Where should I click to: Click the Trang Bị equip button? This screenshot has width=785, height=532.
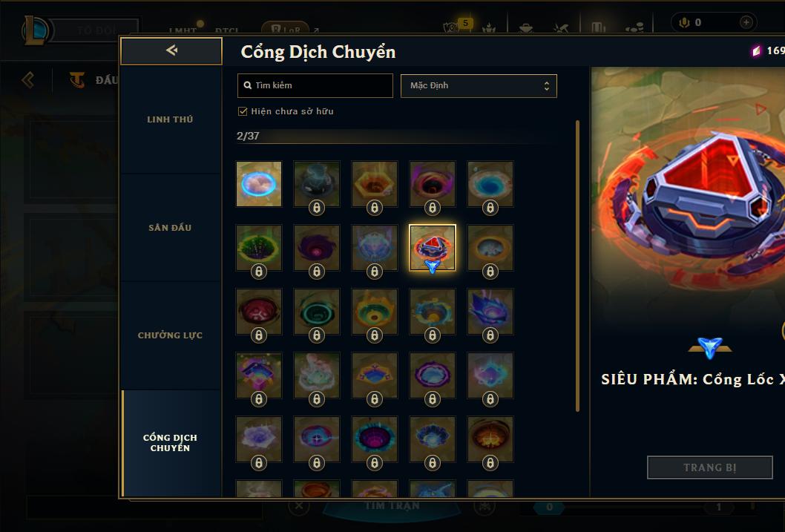pos(710,467)
